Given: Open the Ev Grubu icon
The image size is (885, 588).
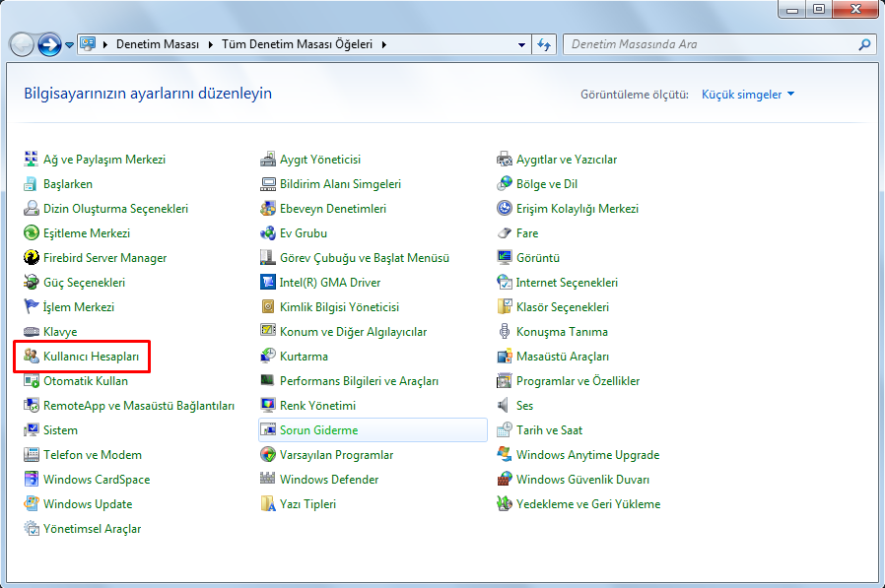Looking at the screenshot, I should click(x=267, y=233).
